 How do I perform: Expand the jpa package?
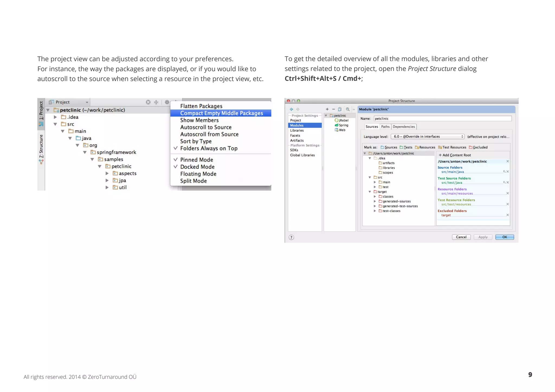[107, 181]
